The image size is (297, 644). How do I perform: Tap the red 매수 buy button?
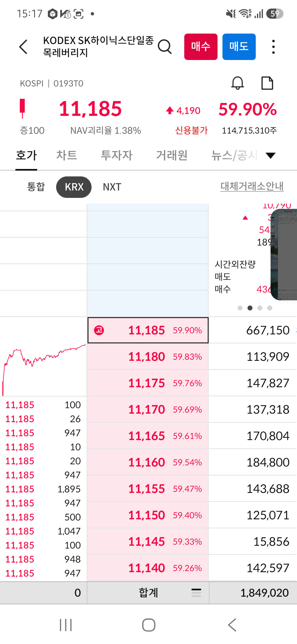[x=201, y=47]
